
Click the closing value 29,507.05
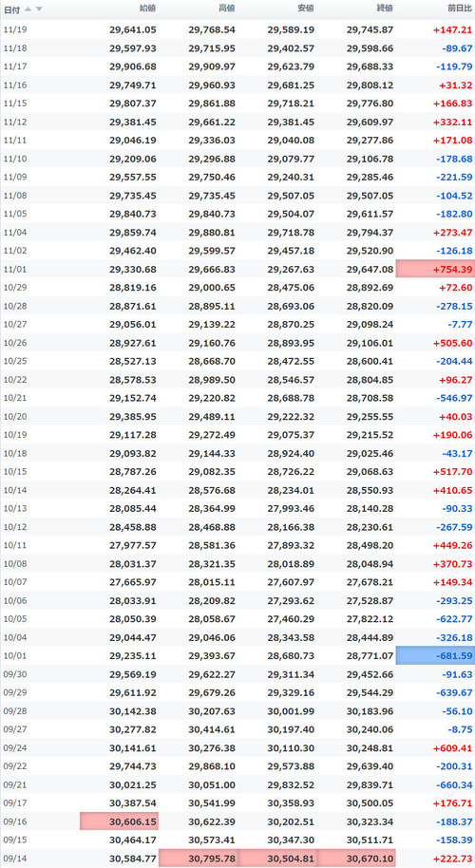(370, 196)
